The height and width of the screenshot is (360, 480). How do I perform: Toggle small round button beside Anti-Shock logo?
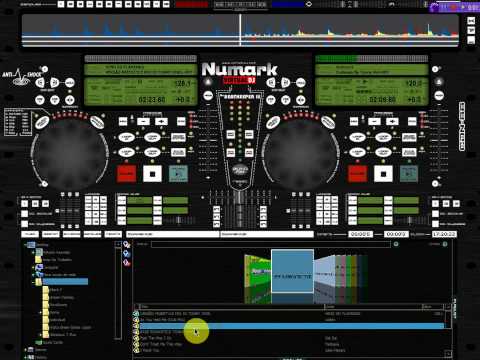[45, 69]
